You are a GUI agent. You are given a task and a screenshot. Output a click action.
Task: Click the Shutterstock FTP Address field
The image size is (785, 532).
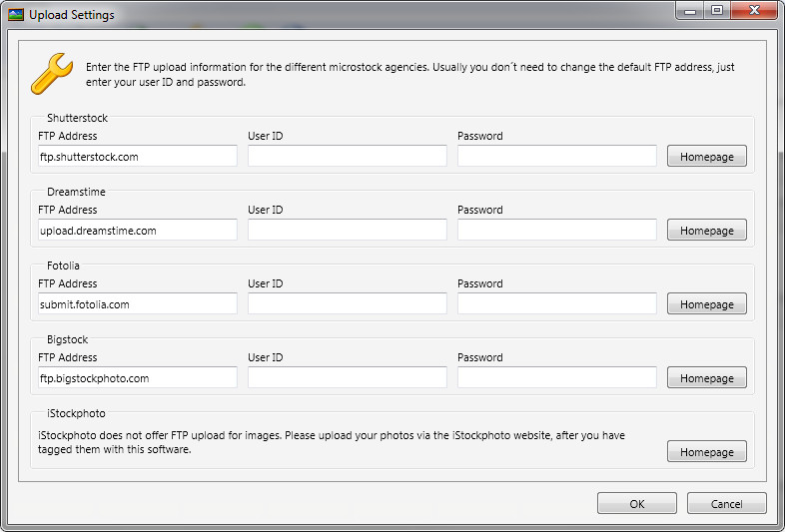(x=137, y=156)
